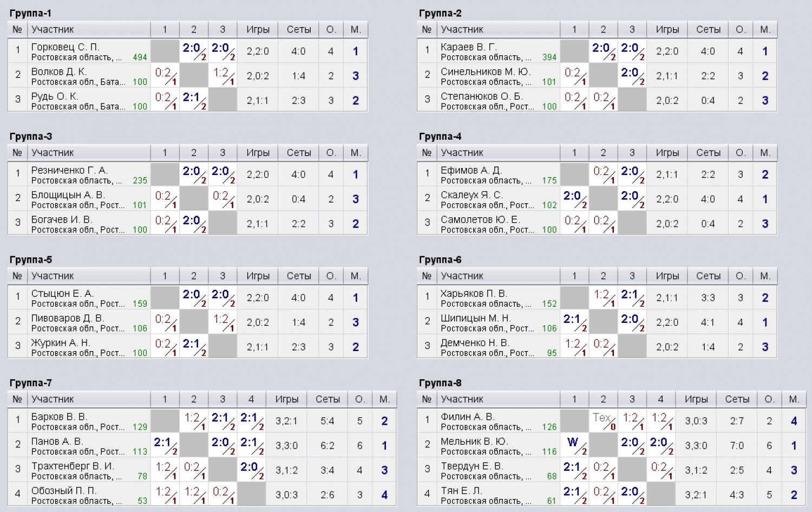Click the Группа-6 title
This screenshot has height=512, width=812.
tap(440, 260)
